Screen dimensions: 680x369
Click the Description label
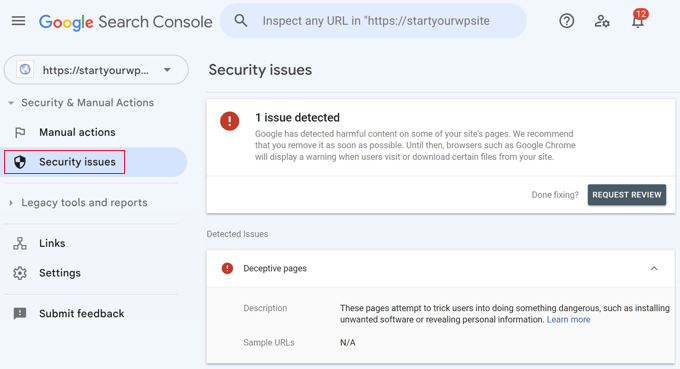[x=265, y=308]
